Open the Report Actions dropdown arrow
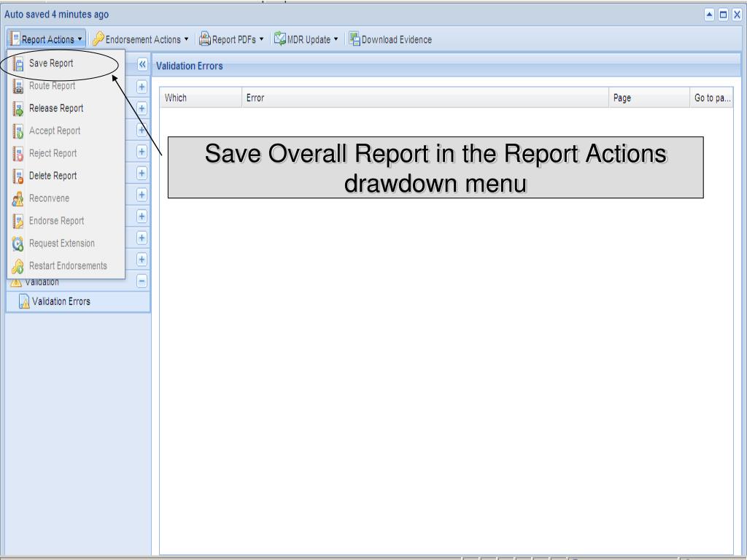The width and height of the screenshot is (747, 560). pyautogui.click(x=80, y=39)
